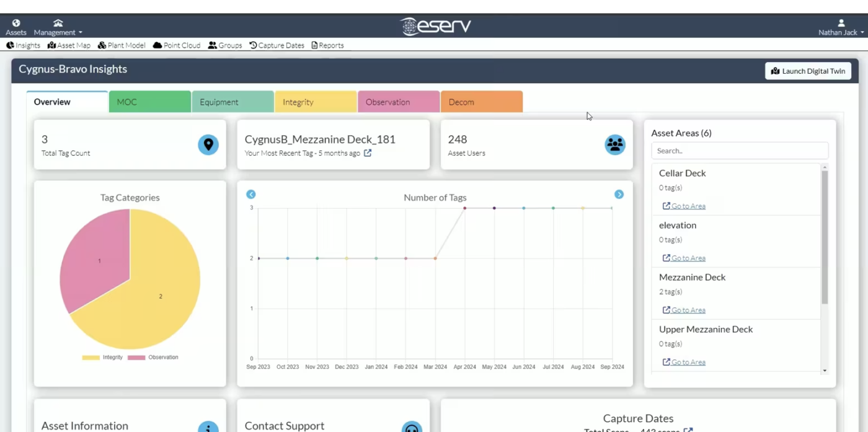Screen dimensions: 868x432
Task: Switch to the MOC tab
Action: point(149,102)
